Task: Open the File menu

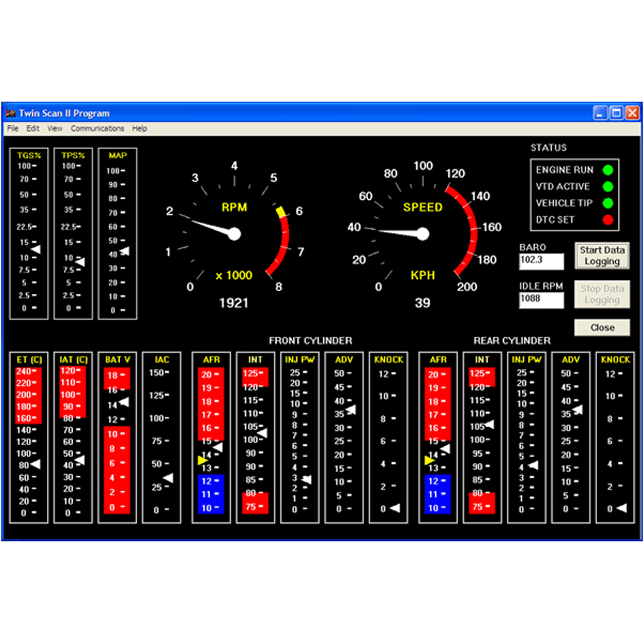Action: click(x=13, y=129)
